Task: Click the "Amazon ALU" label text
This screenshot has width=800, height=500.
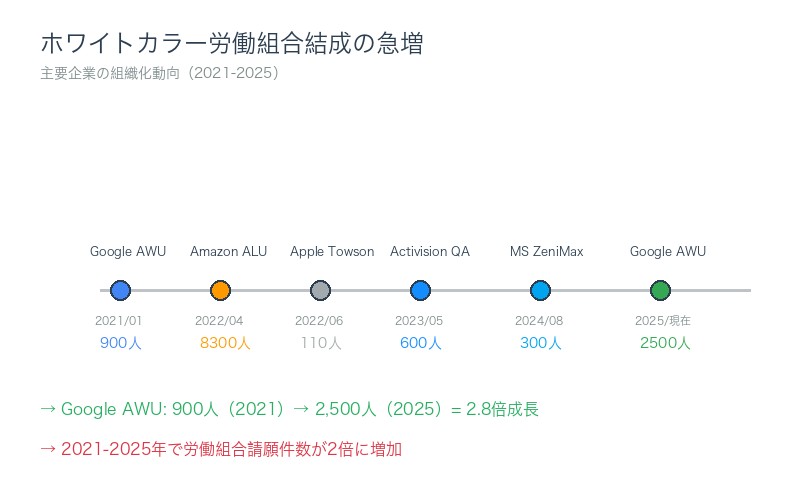Action: pos(228,251)
